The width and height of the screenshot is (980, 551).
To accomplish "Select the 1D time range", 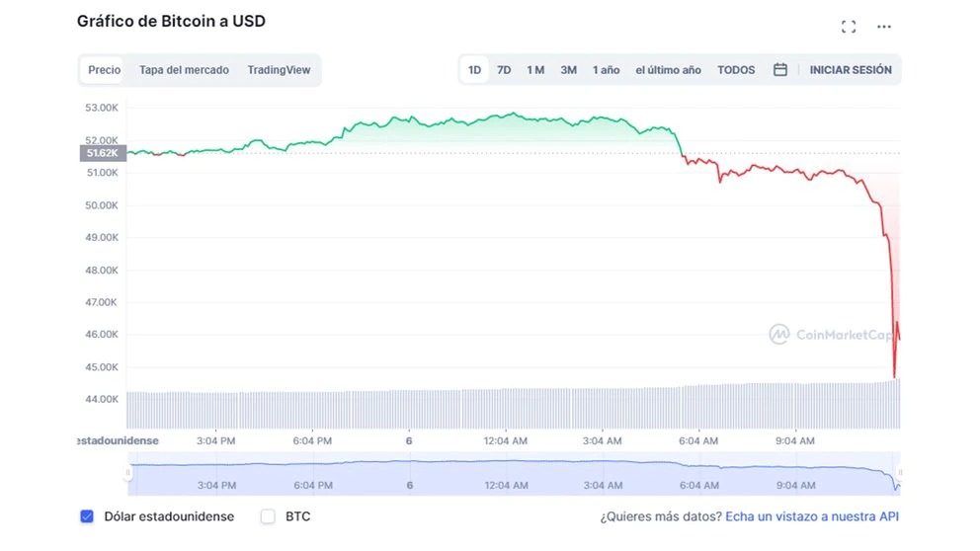I will [x=474, y=70].
